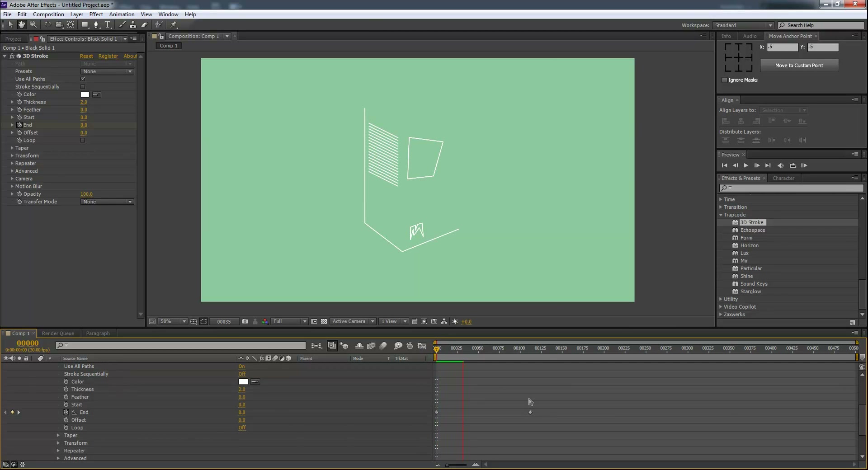868x470 pixels.
Task: Click the Register link for 3D Stroke
Action: [108, 56]
